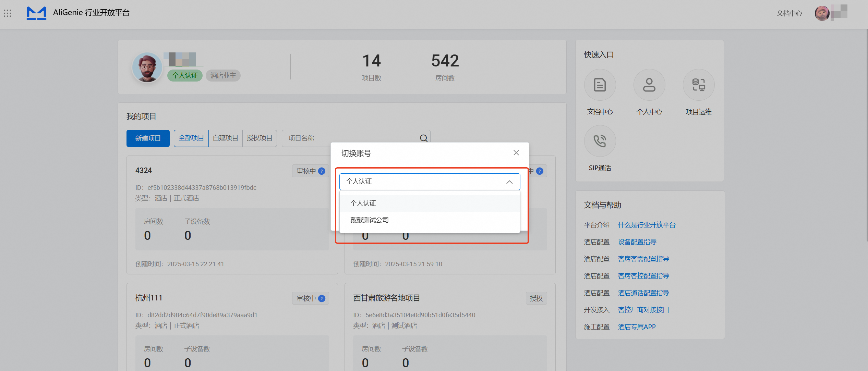Click the 新建项目 button
Screen dimensions: 868x371
pos(148,138)
